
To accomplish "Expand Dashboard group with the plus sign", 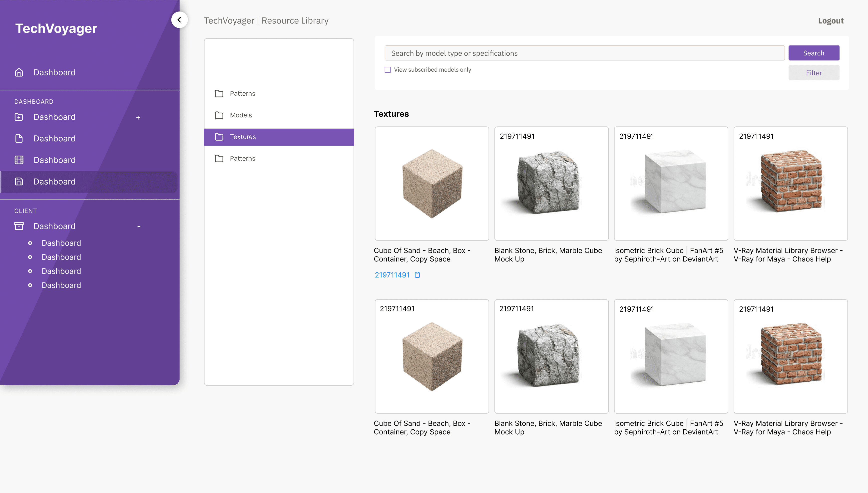I will (138, 117).
